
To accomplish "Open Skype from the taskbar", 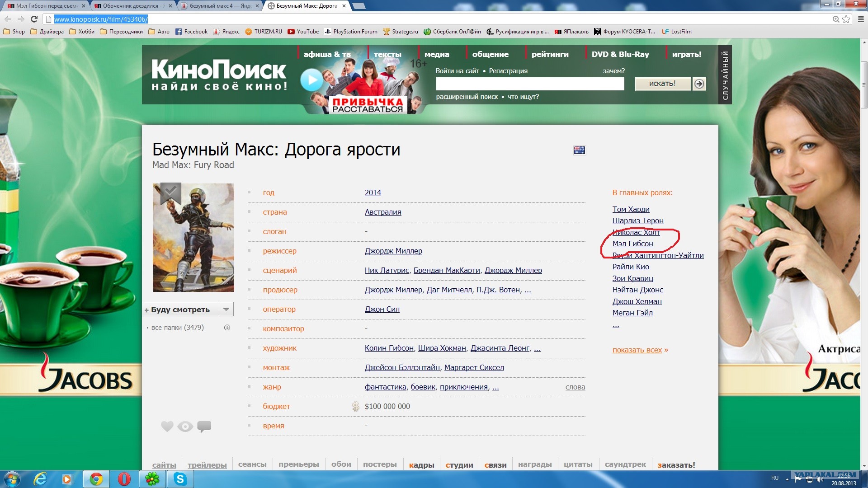I will 180,479.
